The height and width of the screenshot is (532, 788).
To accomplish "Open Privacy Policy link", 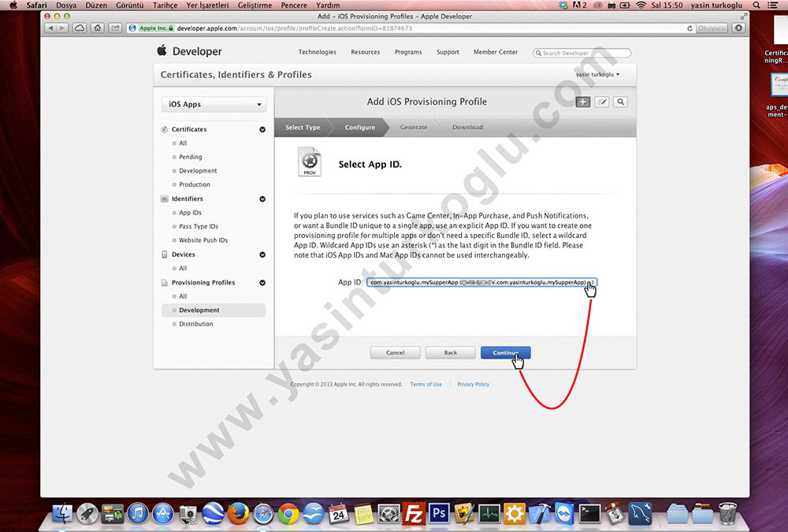I will [473, 384].
